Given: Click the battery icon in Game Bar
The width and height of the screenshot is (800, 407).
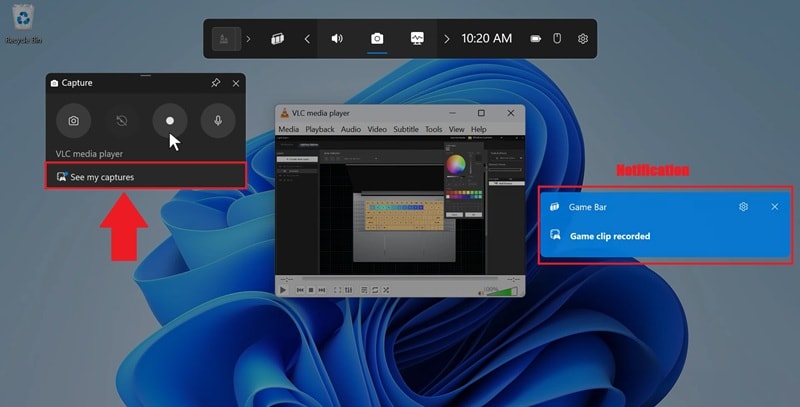Looking at the screenshot, I should 535,39.
